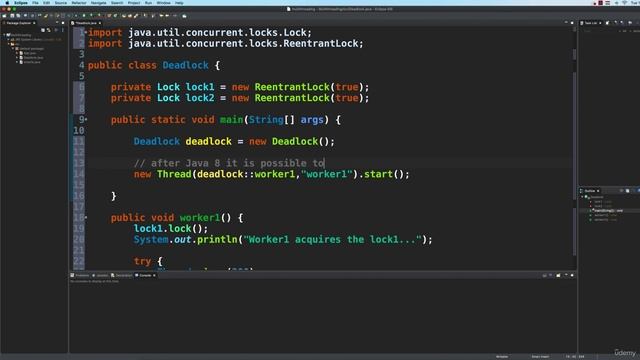640x360 pixels.
Task: Close the Outline view
Action: tap(598, 191)
